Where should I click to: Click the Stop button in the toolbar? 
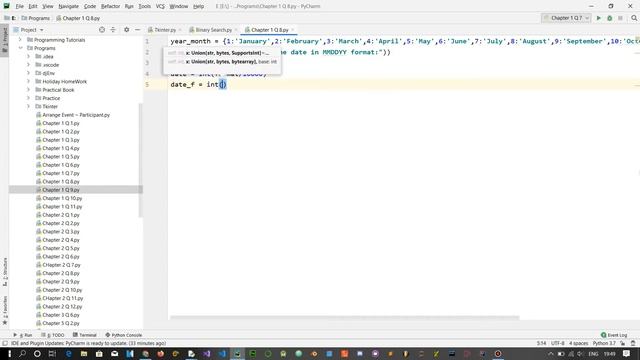coord(620,18)
